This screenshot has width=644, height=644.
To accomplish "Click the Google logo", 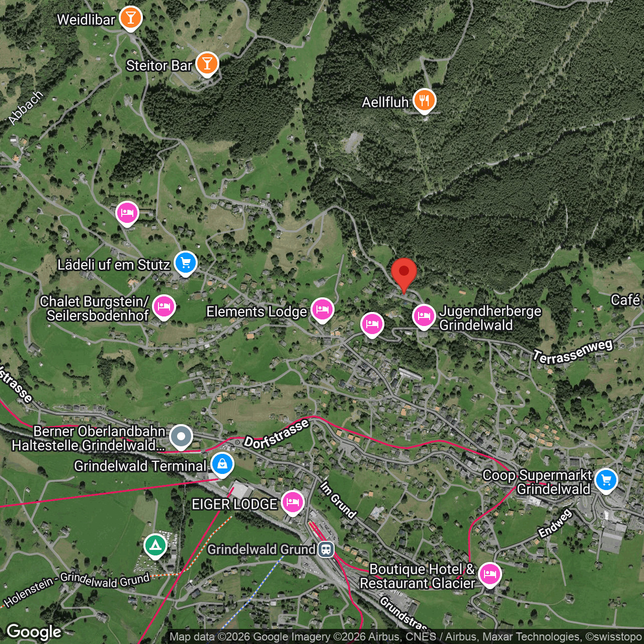I will coord(34,632).
